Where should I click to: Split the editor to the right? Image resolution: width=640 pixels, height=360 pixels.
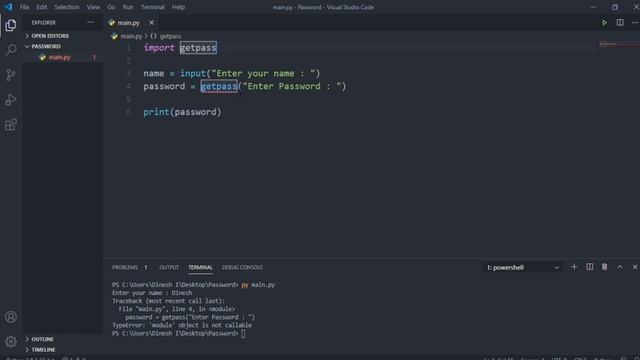pyautogui.click(x=620, y=23)
